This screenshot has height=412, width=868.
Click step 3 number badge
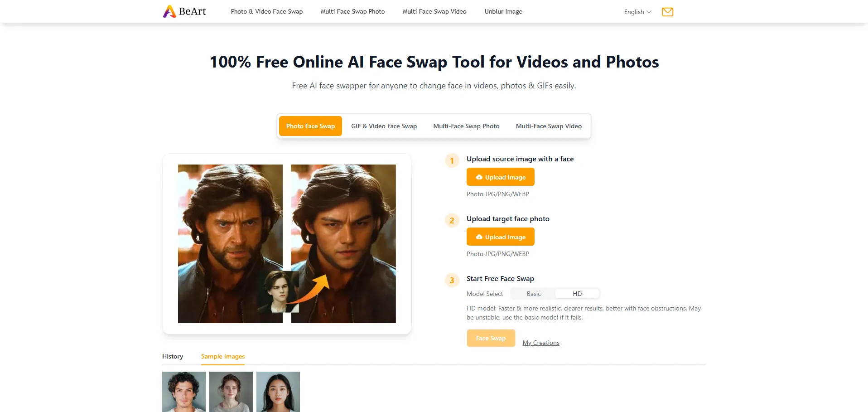tap(452, 281)
